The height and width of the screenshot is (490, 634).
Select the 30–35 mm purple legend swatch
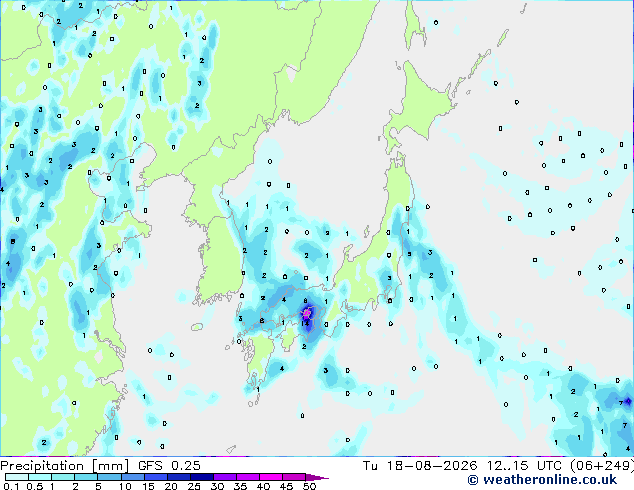pos(224,477)
